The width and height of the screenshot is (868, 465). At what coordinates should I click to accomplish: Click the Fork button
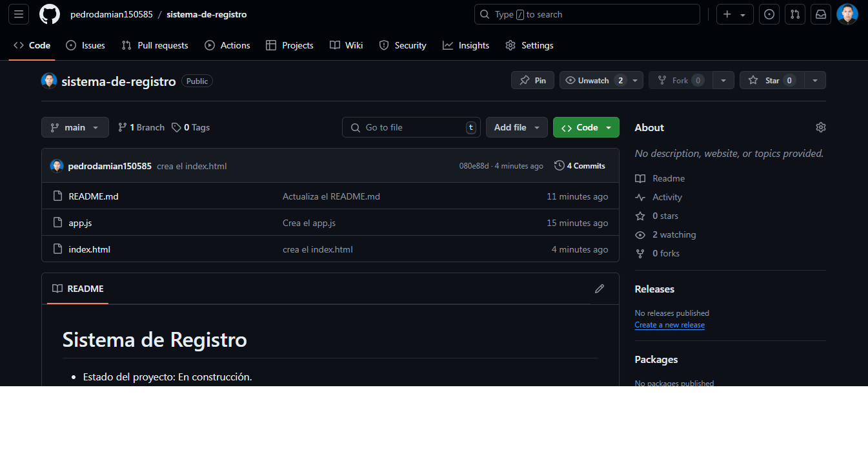click(680, 80)
